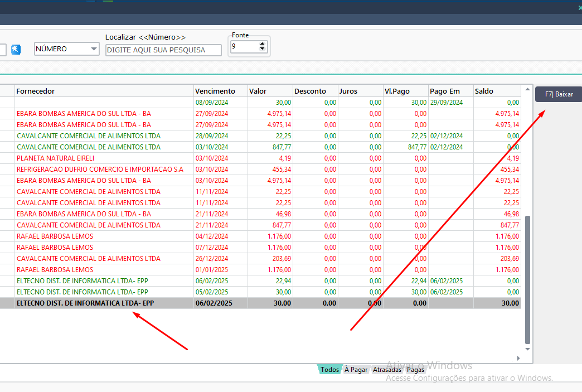The width and height of the screenshot is (582, 392).
Task: Switch to the À Pagar tab
Action: [356, 369]
